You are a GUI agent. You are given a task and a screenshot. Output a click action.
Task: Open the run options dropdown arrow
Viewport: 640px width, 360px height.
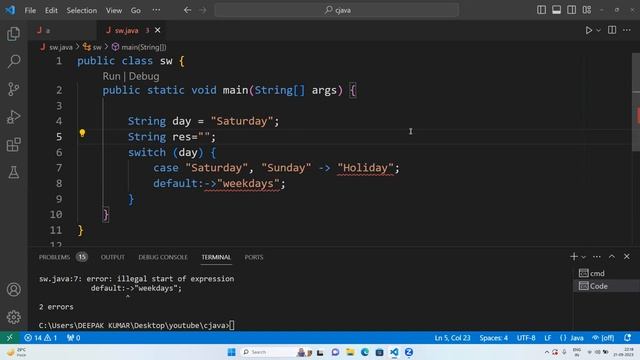[598, 30]
